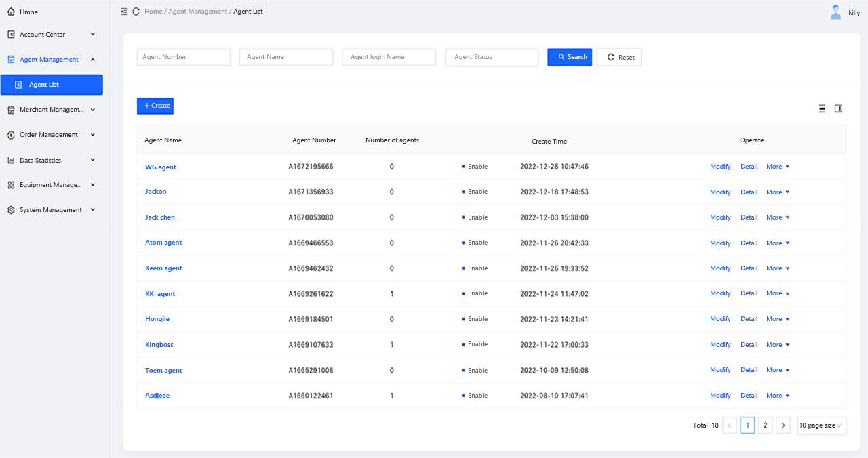Open the Toem agent name link
This screenshot has width=868, height=458.
pos(163,371)
